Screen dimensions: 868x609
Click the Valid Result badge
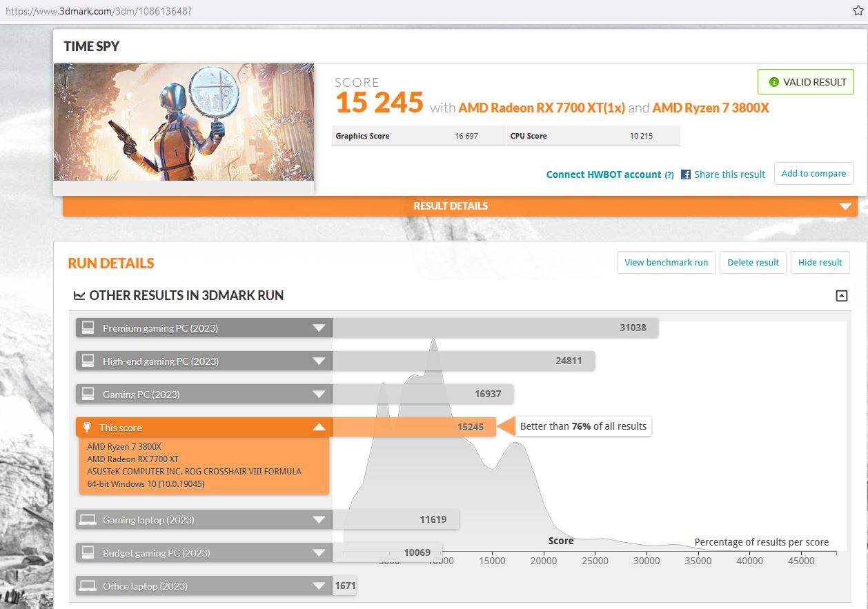(x=806, y=82)
